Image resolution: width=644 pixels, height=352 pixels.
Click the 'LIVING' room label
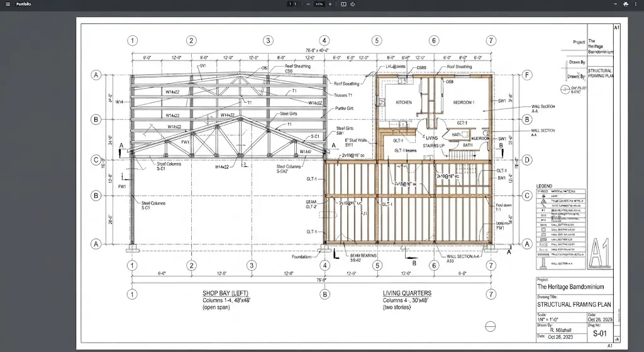pos(431,138)
